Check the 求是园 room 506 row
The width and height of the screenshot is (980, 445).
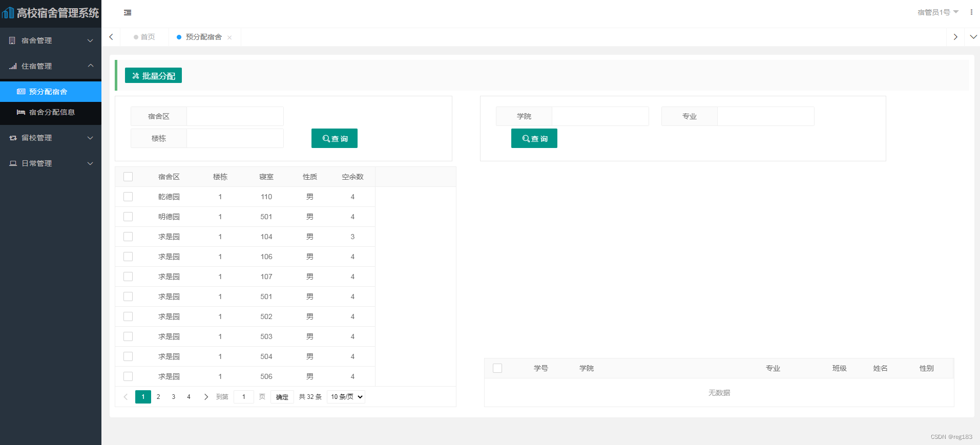[x=128, y=376]
